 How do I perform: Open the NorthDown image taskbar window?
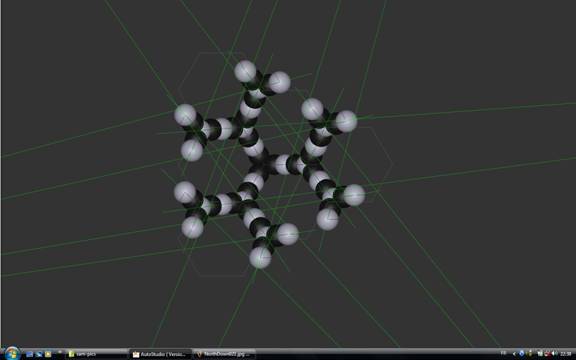coord(224,354)
